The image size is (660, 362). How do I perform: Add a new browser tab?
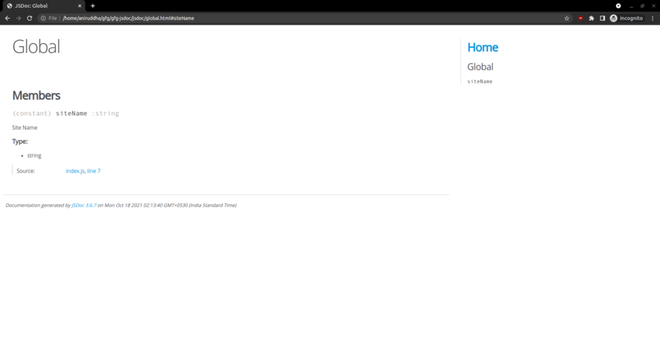click(93, 6)
